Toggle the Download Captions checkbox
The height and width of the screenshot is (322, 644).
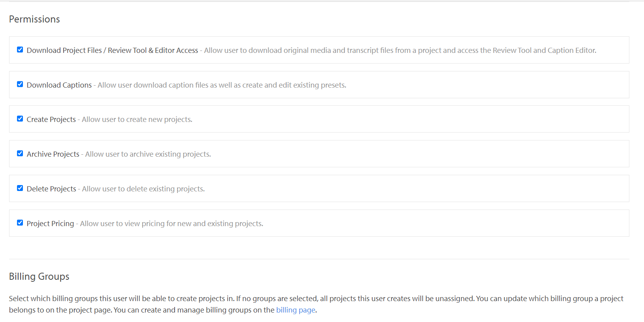click(20, 84)
